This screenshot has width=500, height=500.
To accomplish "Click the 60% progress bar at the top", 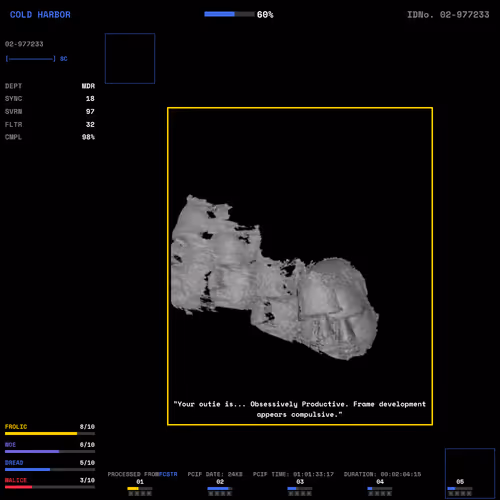I will click(x=229, y=14).
